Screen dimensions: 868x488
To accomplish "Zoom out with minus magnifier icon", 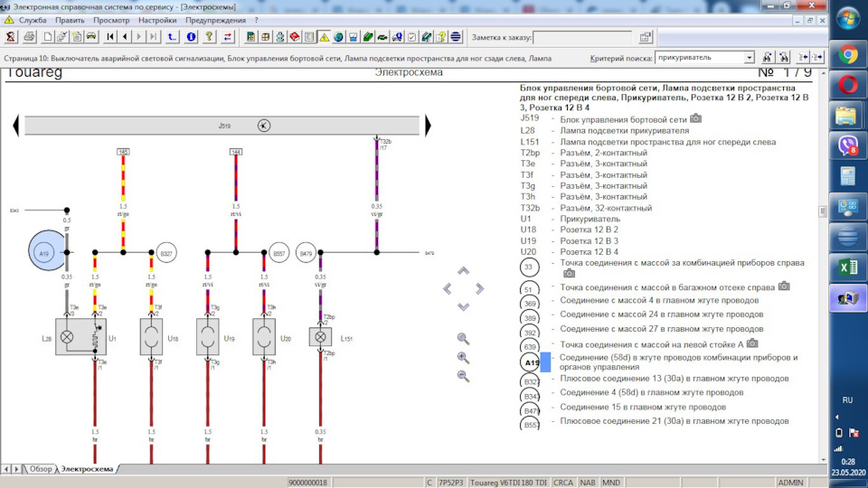I will (463, 376).
